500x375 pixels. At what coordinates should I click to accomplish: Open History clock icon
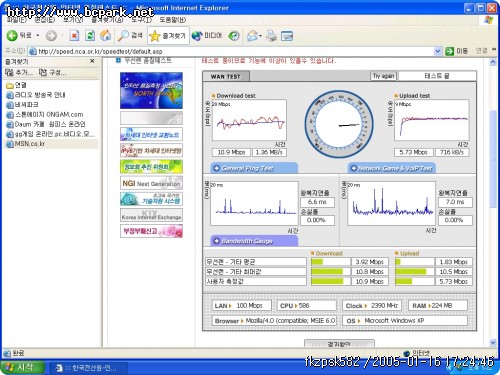(x=234, y=36)
